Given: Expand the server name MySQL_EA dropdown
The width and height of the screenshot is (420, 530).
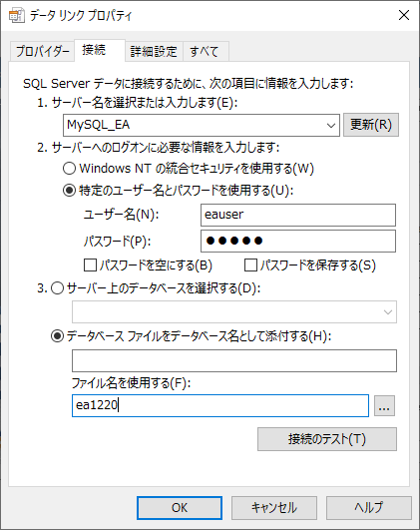Looking at the screenshot, I should click(x=331, y=126).
